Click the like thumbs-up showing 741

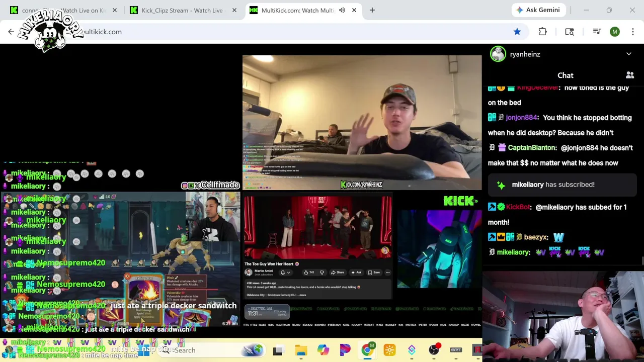(x=308, y=273)
